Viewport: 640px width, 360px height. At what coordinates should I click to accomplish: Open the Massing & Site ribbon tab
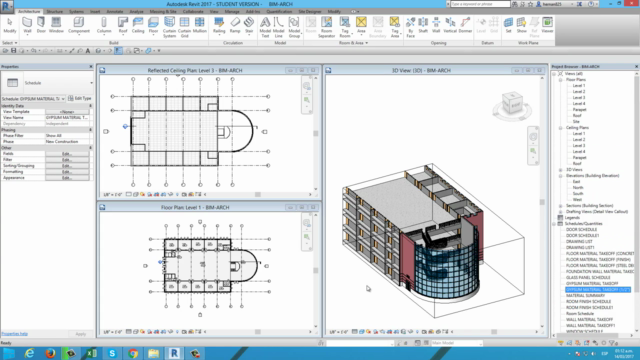tap(163, 11)
